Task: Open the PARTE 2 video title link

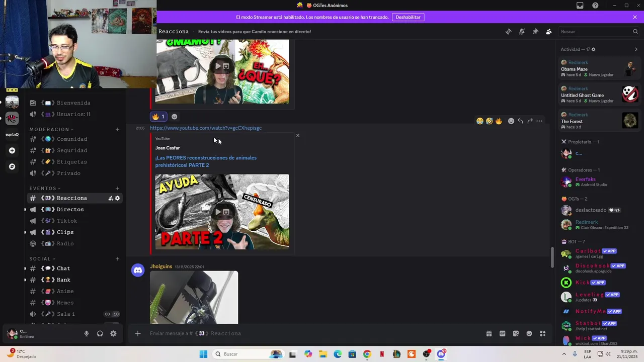Action: [206, 161]
